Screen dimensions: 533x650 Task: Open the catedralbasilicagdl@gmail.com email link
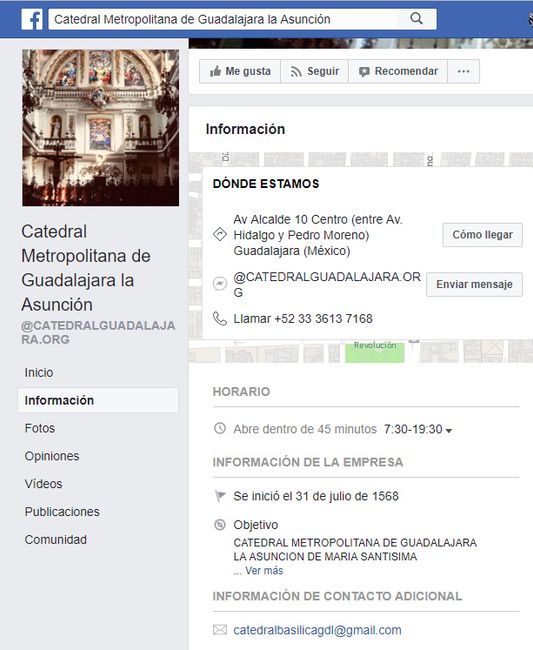(317, 631)
